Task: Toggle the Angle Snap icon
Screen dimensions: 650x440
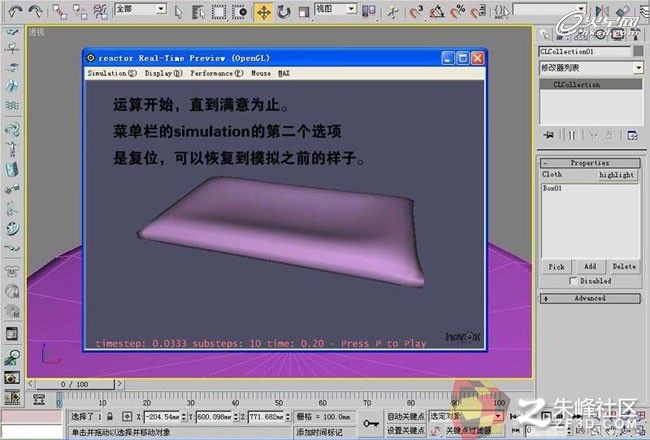Action: 436,12
